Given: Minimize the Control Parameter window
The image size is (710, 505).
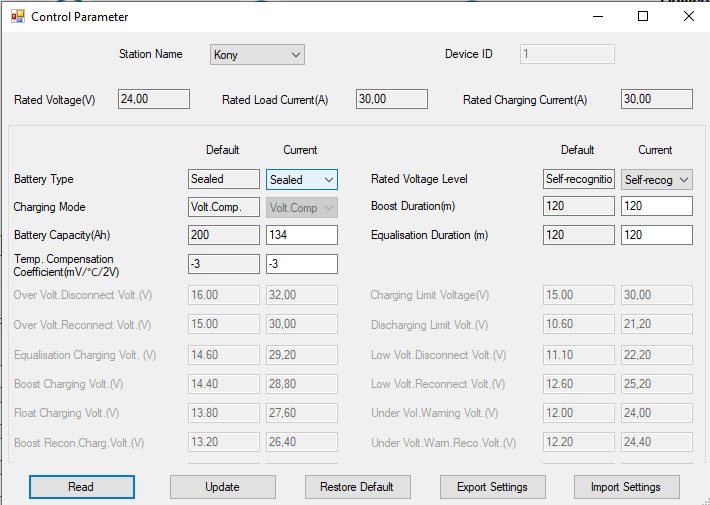Looking at the screenshot, I should (x=597, y=16).
